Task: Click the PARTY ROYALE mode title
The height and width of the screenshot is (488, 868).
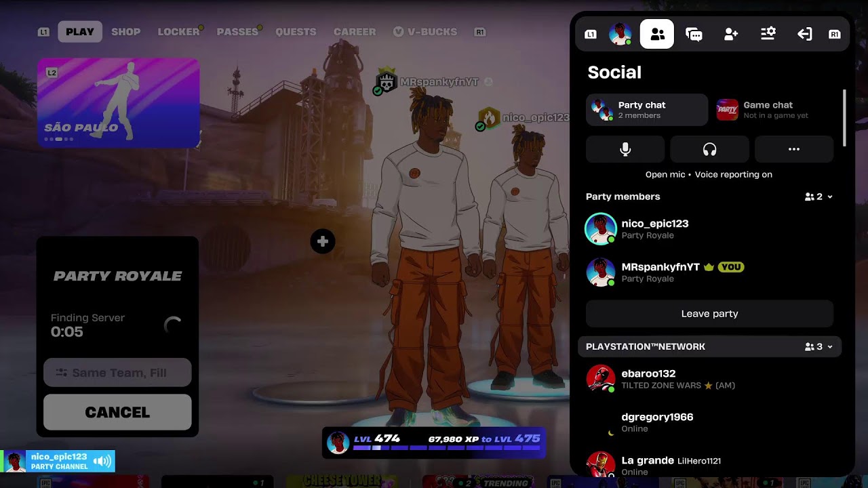Action: click(x=117, y=276)
